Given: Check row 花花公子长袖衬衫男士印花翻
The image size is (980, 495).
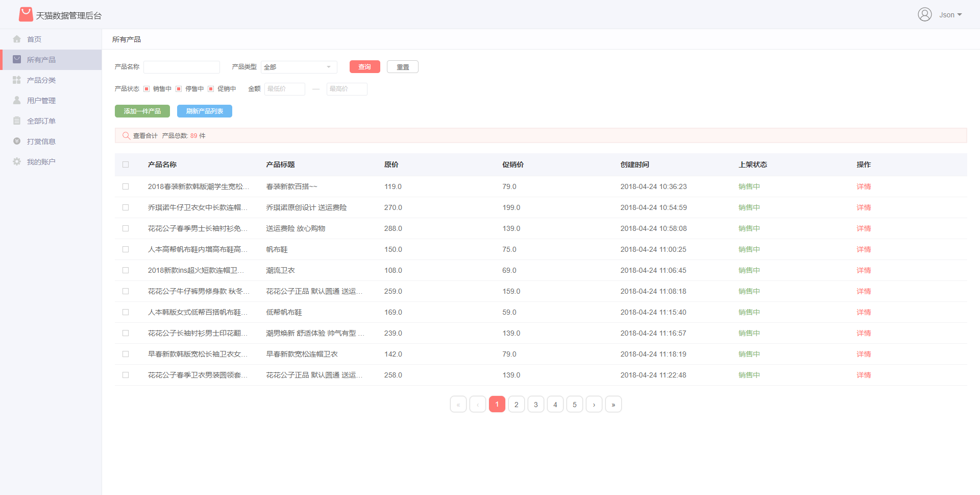Looking at the screenshot, I should pyautogui.click(x=126, y=333).
